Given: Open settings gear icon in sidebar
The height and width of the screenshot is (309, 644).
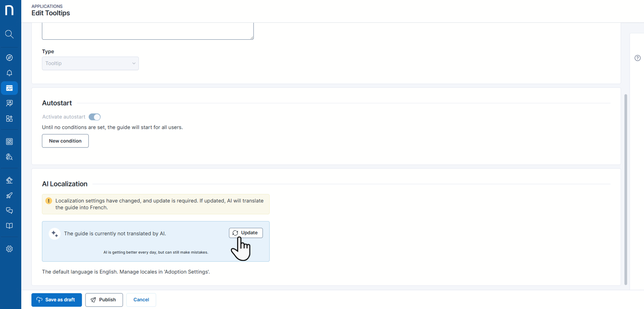Looking at the screenshot, I should coord(9,249).
